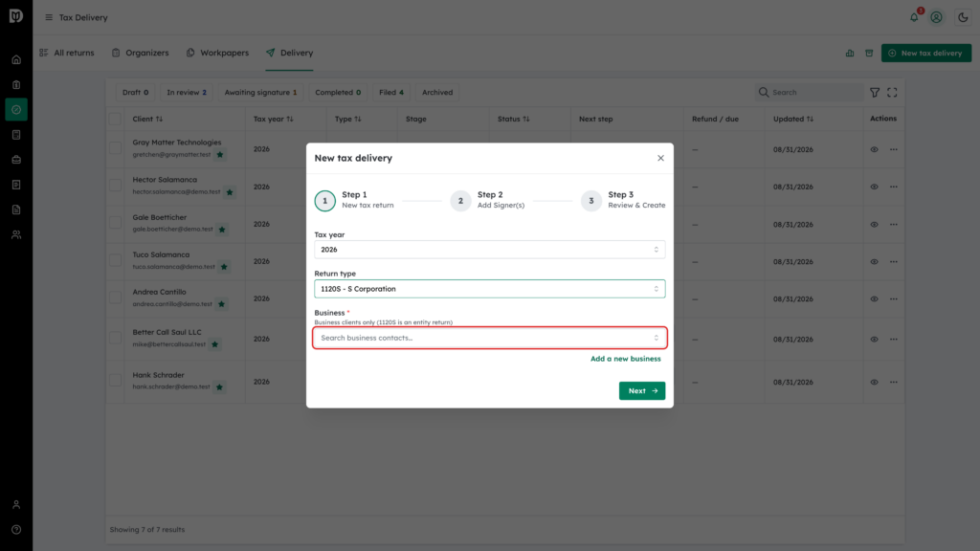
Task: Select the highlighted tax delivery sidebar icon
Action: (16, 110)
